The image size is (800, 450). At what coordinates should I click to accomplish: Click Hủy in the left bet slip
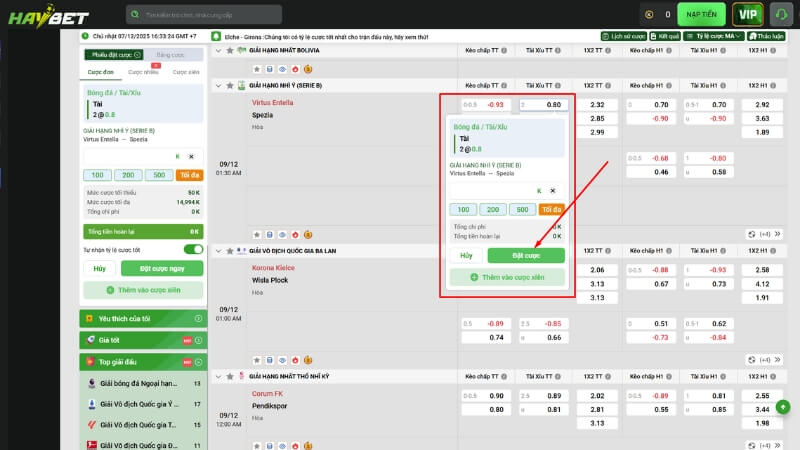99,268
